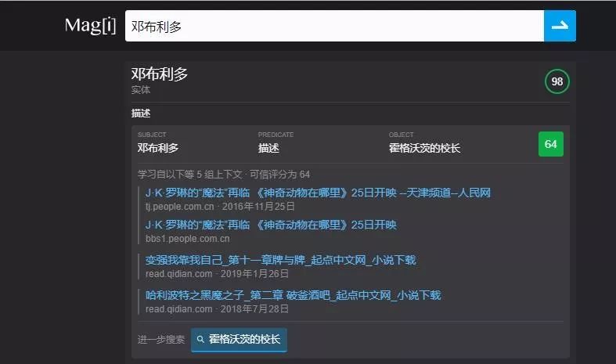Click the 邓布利多 entity heading
The width and height of the screenshot is (616, 364).
pyautogui.click(x=160, y=74)
